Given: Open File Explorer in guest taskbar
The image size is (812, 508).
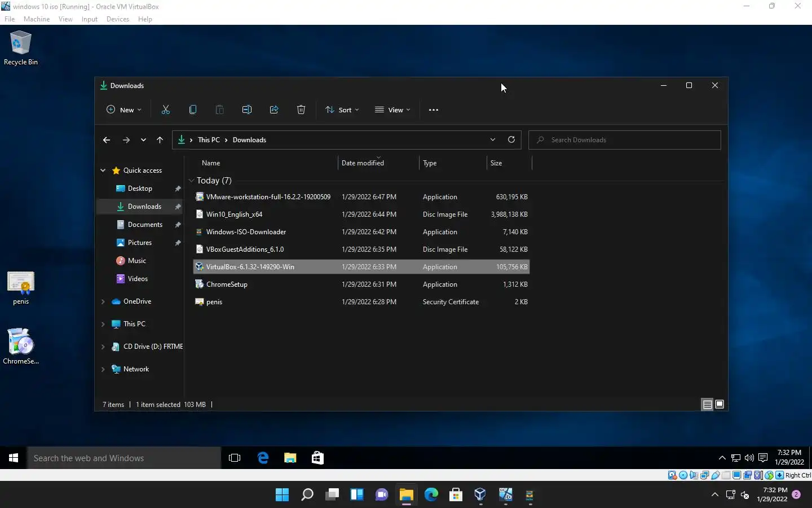Looking at the screenshot, I should [x=290, y=458].
